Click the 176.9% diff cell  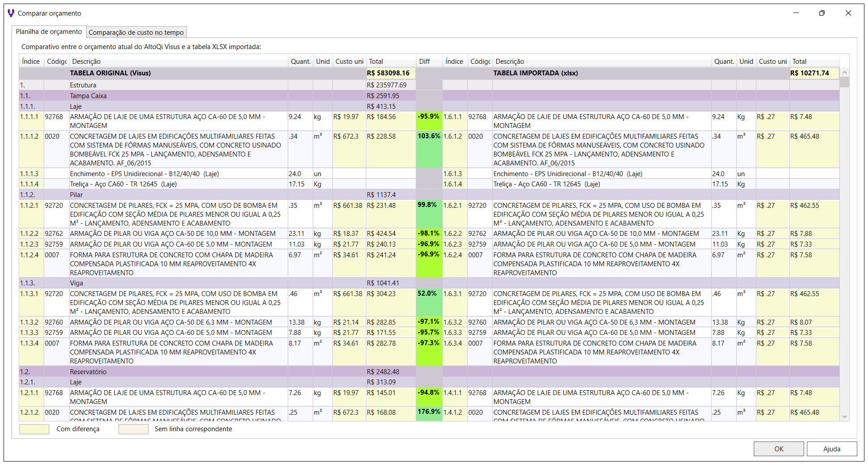coord(429,412)
